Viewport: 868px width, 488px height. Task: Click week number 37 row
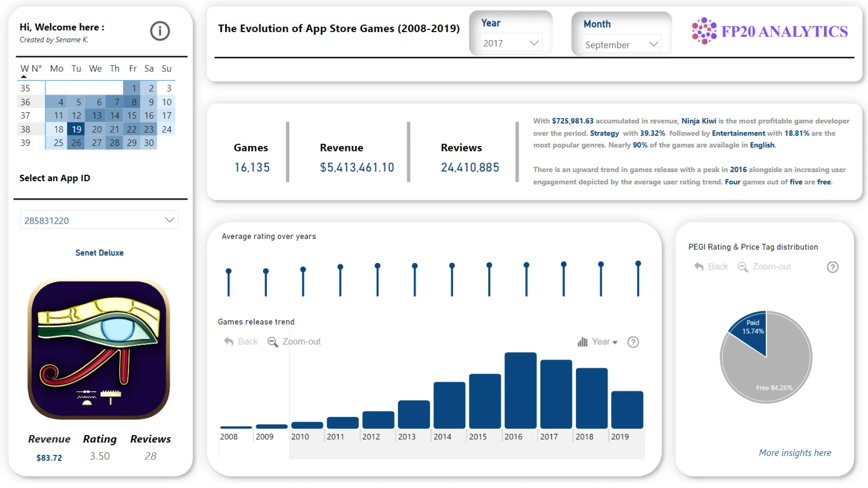point(25,116)
